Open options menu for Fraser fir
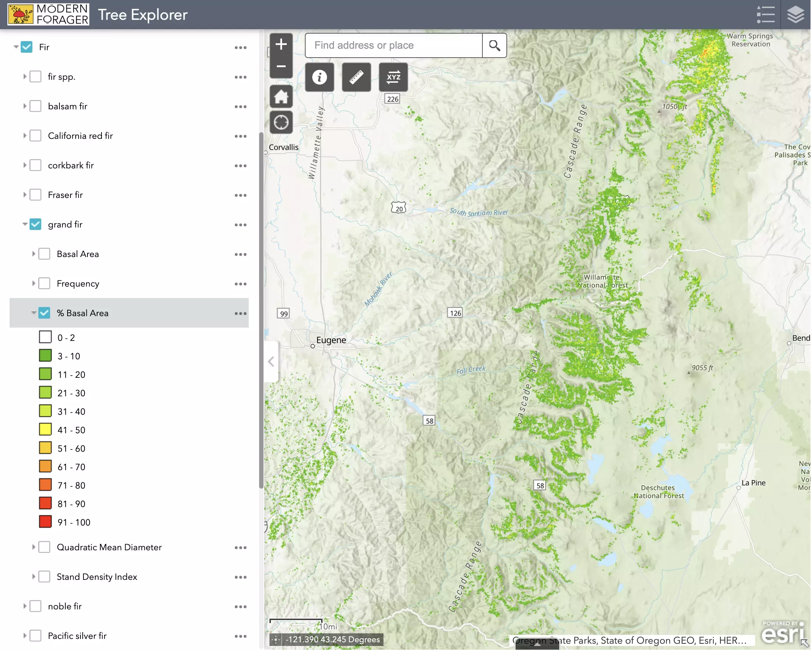The width and height of the screenshot is (812, 650). (240, 195)
